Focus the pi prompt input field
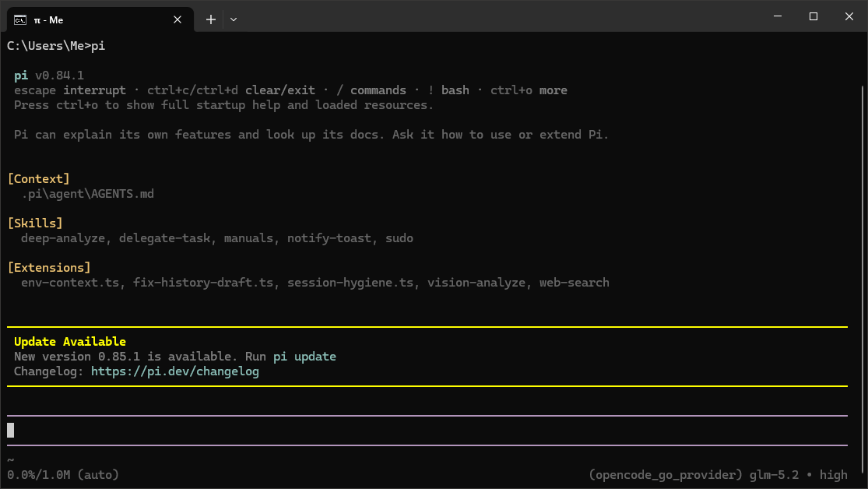 pos(427,431)
